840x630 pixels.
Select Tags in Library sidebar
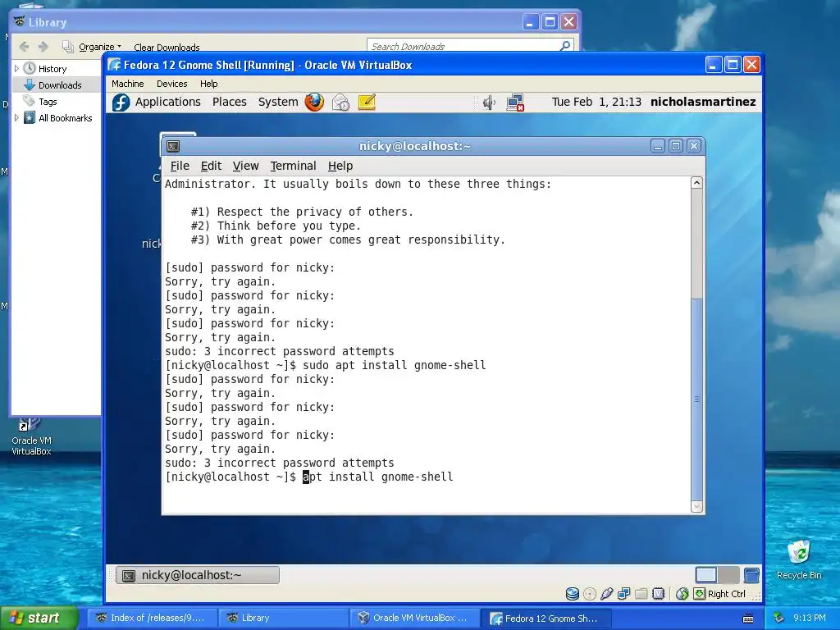click(x=48, y=101)
